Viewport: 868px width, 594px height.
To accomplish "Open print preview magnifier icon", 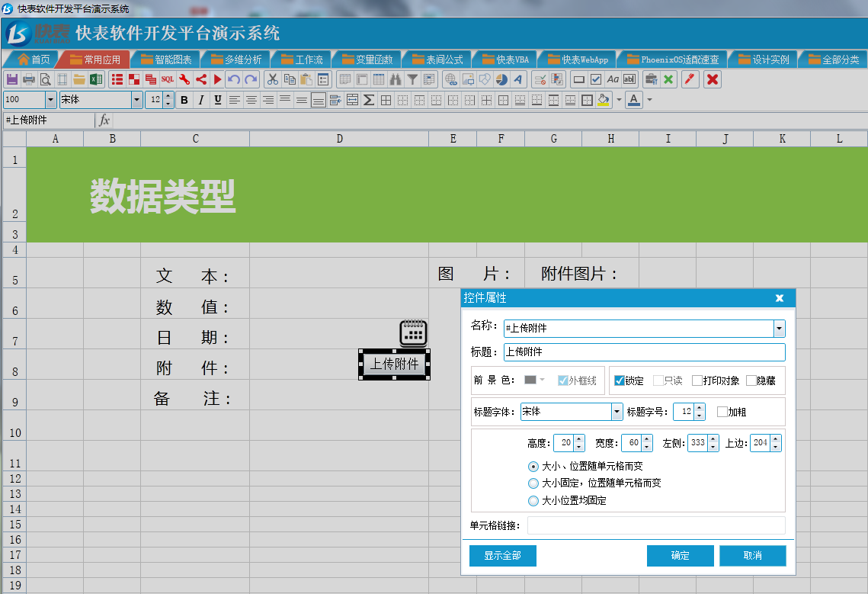I will [46, 79].
